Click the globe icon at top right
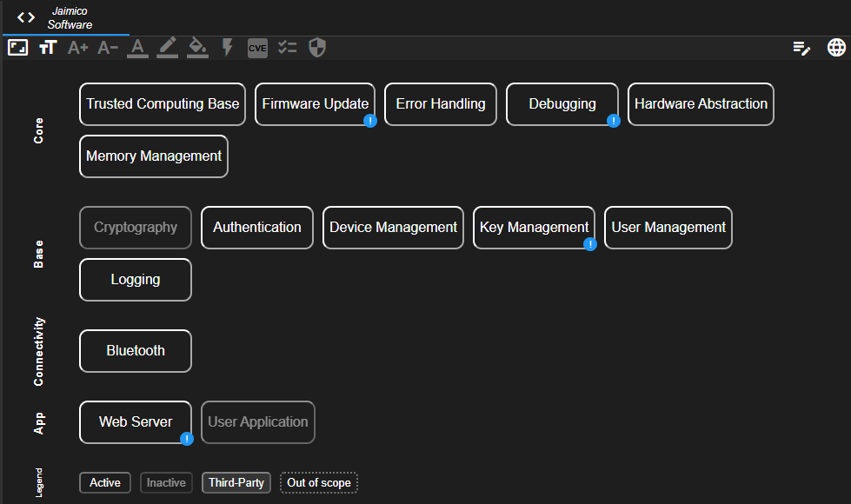851x504 pixels. point(836,48)
